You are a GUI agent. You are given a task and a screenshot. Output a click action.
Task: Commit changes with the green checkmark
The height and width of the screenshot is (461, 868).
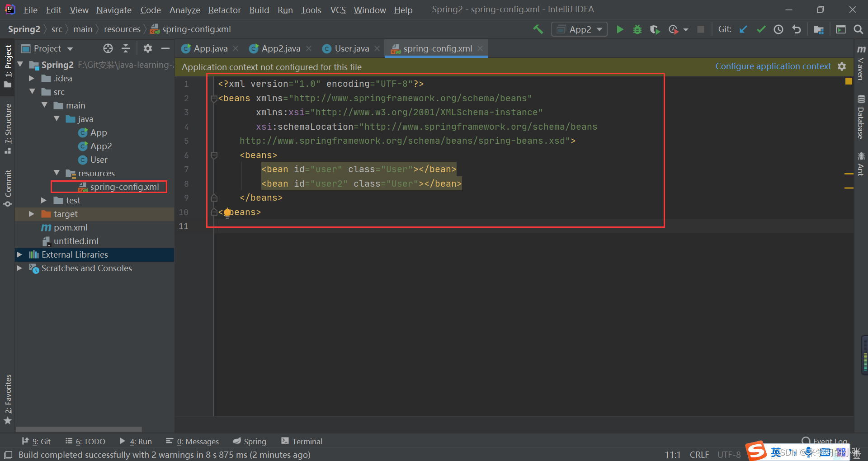(x=761, y=29)
